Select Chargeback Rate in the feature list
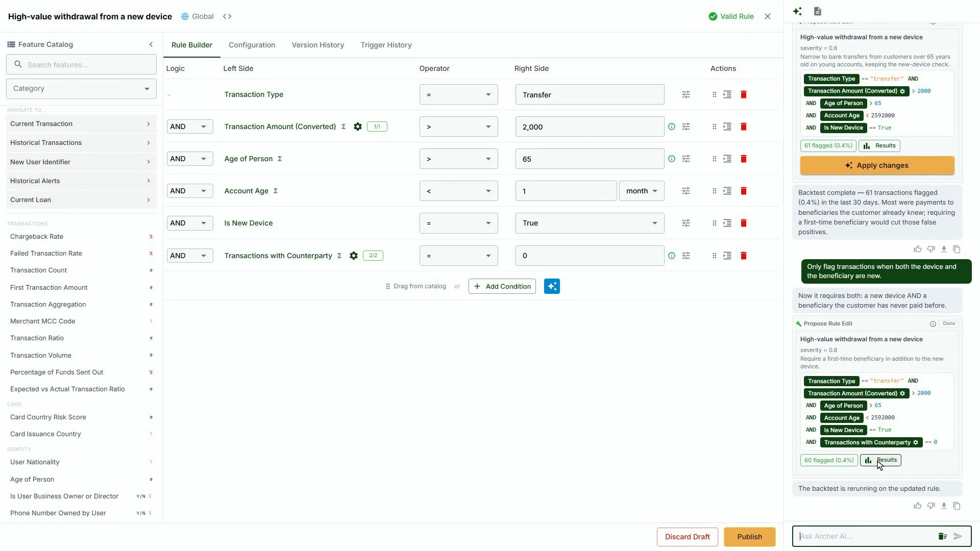The width and height of the screenshot is (980, 551). [37, 237]
